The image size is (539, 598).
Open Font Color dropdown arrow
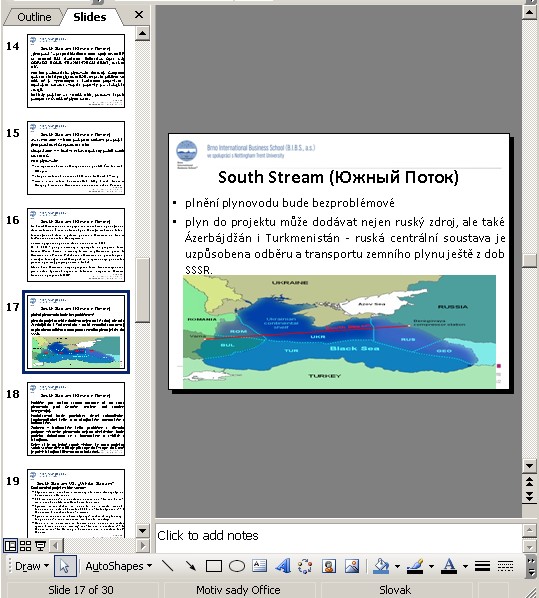[x=465, y=566]
